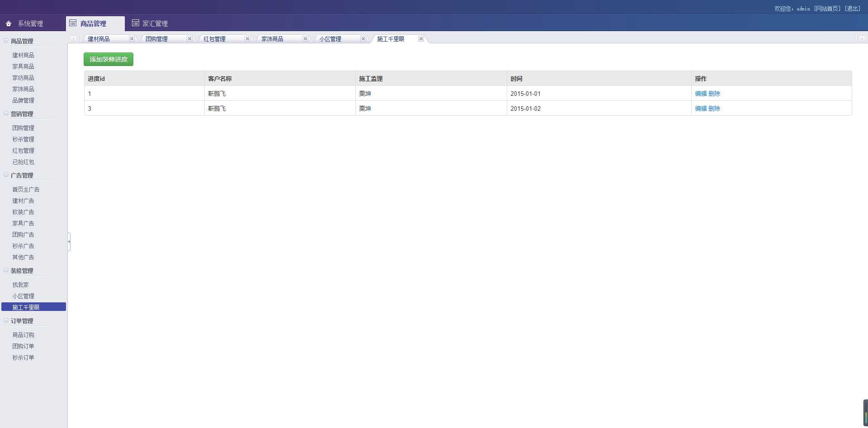Open 软装广告 in the sidebar
The image size is (868, 428).
click(23, 212)
